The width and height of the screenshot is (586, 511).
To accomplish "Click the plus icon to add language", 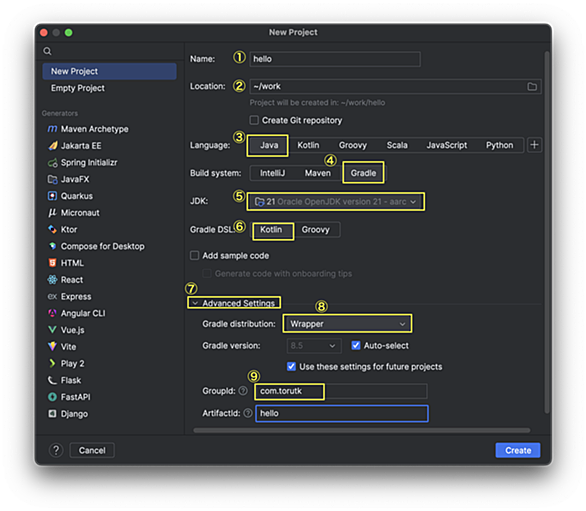I will [x=534, y=145].
